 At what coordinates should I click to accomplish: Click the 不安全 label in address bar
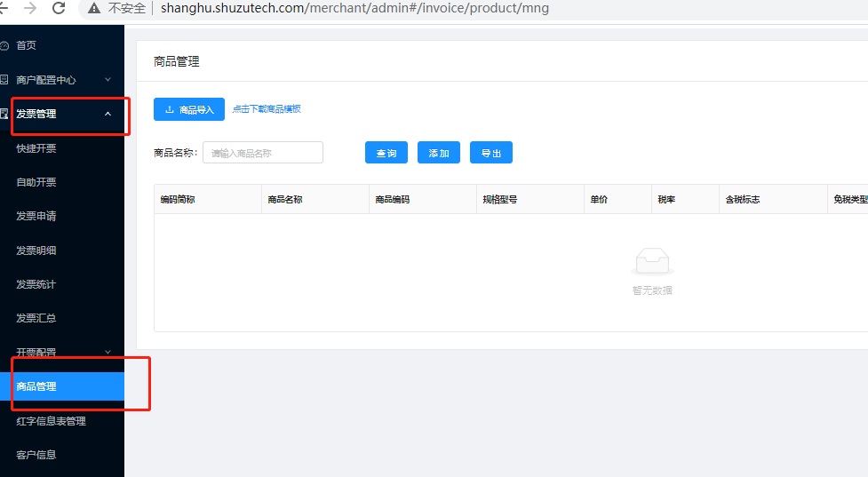(127, 8)
